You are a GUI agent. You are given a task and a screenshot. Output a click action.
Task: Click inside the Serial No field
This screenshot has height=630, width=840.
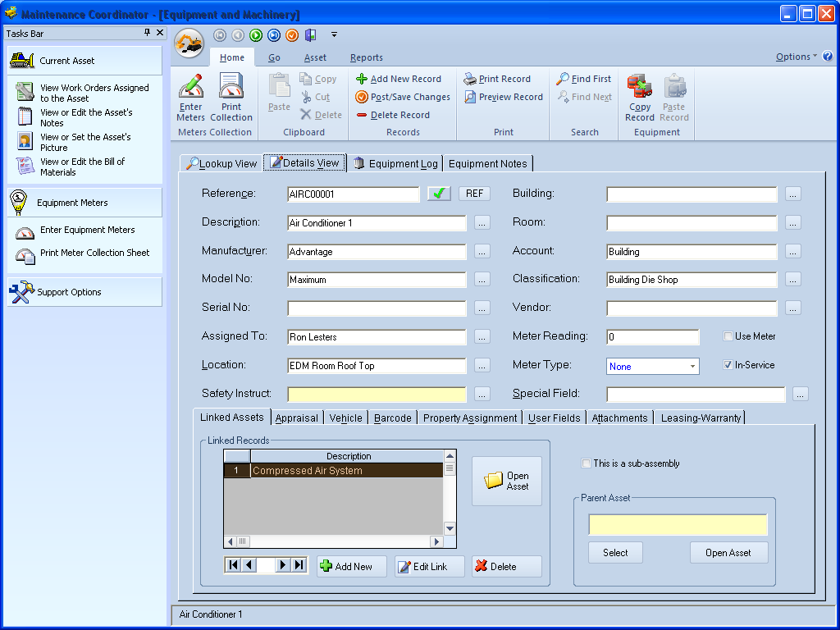click(376, 308)
